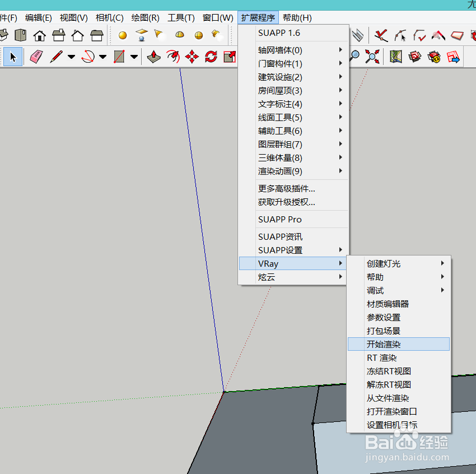Screen dimensions: 476x474
Task: Choose SUAPP Pro from the extensions menu
Action: click(x=280, y=219)
